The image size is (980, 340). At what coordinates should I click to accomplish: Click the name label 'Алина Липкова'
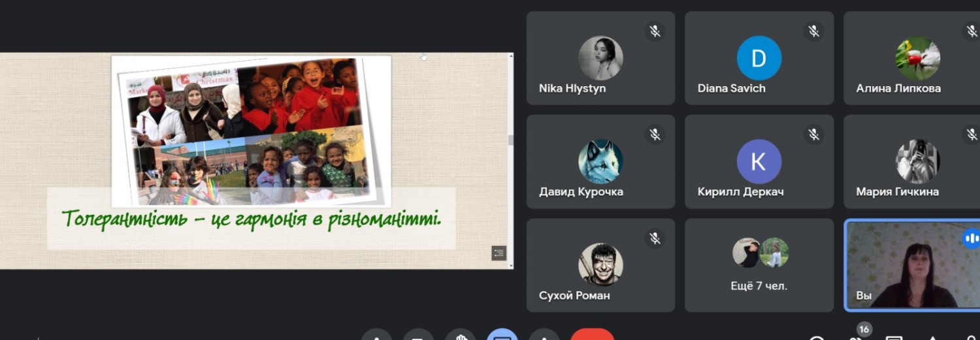(x=898, y=88)
